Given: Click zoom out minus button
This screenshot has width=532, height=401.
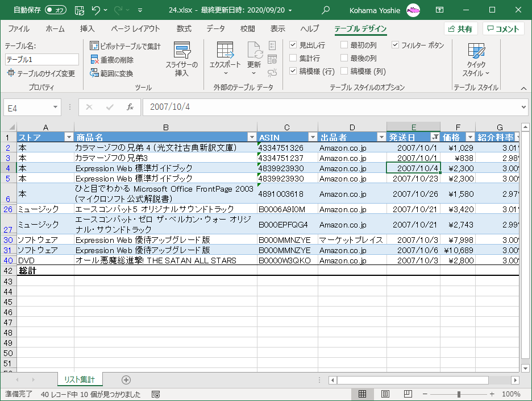Looking at the screenshot, I should point(425,394).
